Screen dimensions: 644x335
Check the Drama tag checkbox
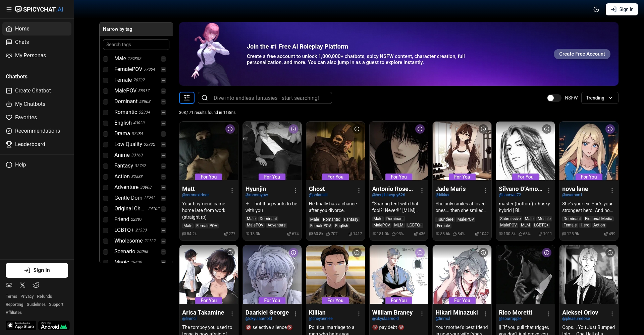tap(106, 134)
